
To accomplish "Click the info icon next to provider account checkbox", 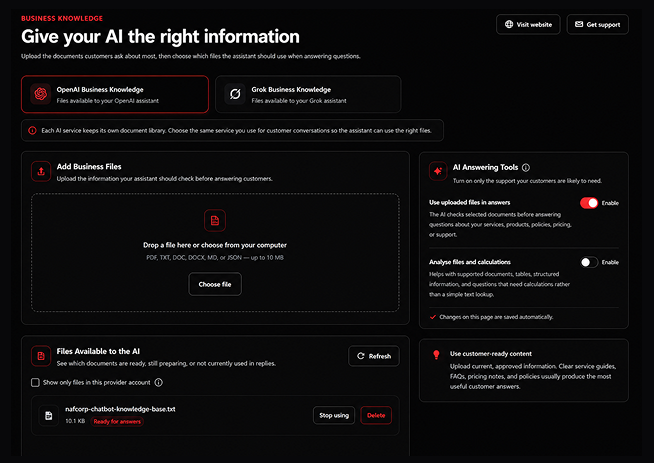I will [x=158, y=382].
